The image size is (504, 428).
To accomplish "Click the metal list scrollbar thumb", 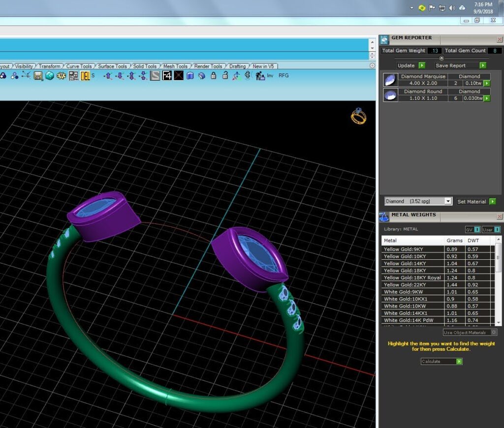I will (x=498, y=258).
